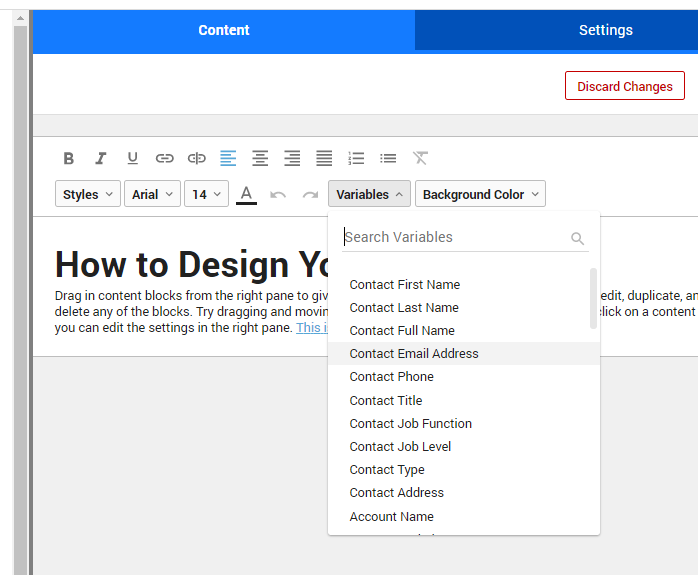Choose Contact Job Level variable
Viewport: 698px width, 575px height.
(x=464, y=447)
